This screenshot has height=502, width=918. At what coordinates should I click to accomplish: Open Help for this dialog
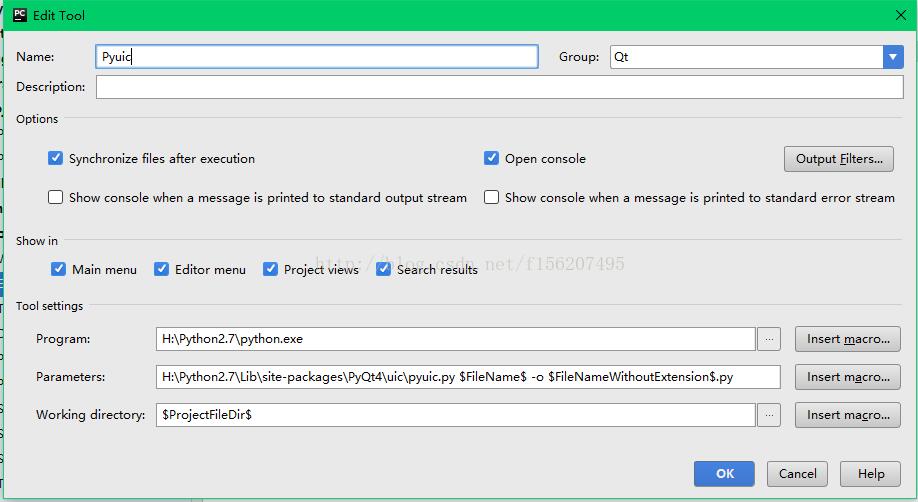[x=871, y=474]
